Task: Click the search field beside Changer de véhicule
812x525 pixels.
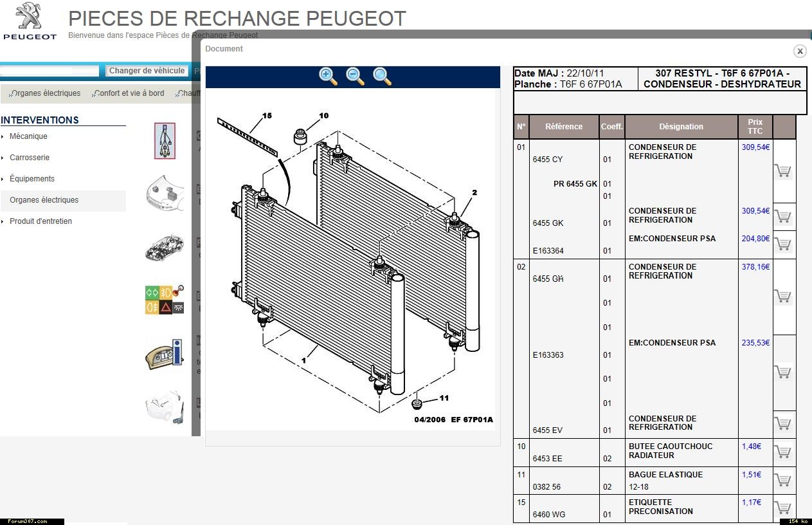Action: 50,71
